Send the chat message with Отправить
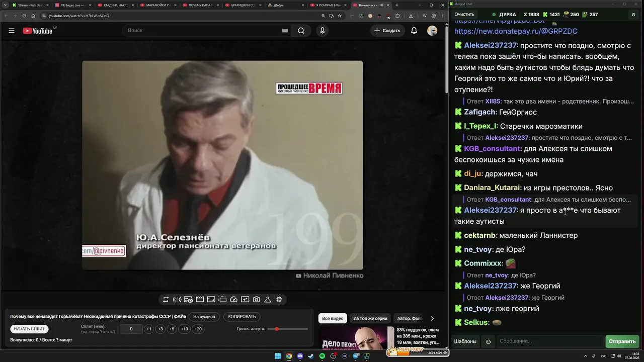Screen dimensions: 644x362 [x=622, y=341]
